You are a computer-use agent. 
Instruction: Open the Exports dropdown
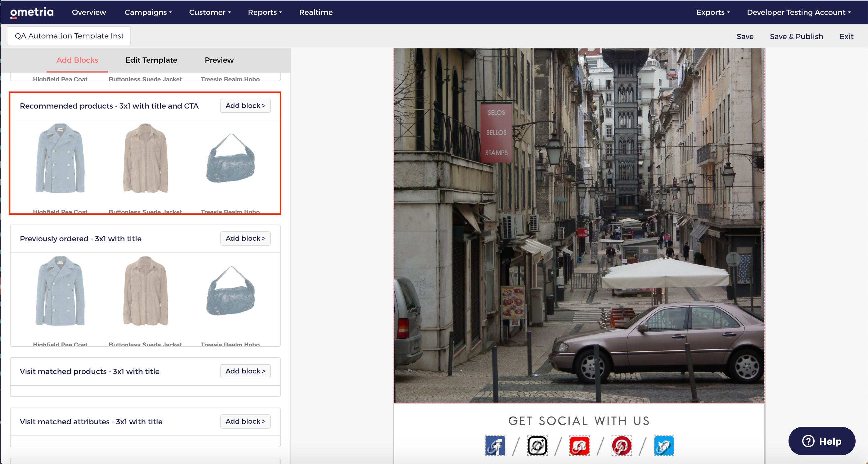713,12
